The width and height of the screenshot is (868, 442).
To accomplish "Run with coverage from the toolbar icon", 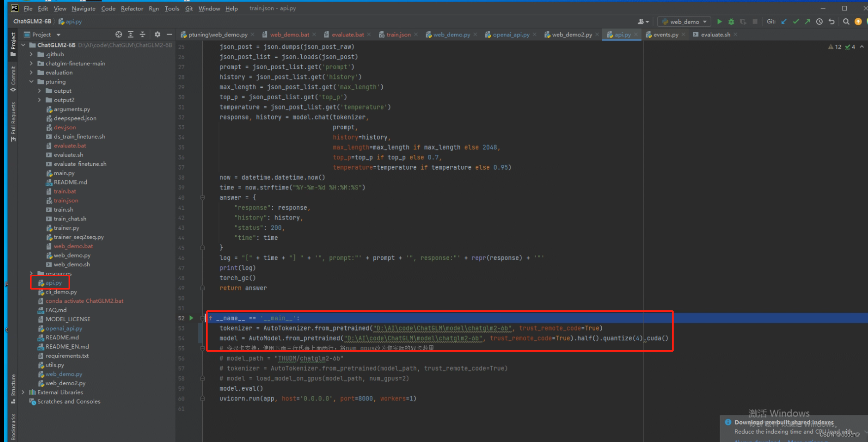I will tap(743, 22).
